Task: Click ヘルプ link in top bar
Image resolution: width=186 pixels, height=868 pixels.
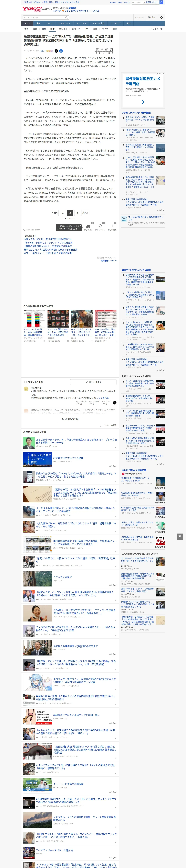Action: (127, 2)
